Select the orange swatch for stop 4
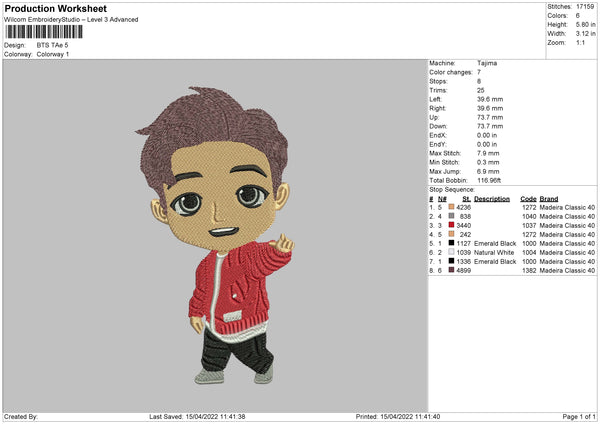600x424 pixels. (451, 234)
